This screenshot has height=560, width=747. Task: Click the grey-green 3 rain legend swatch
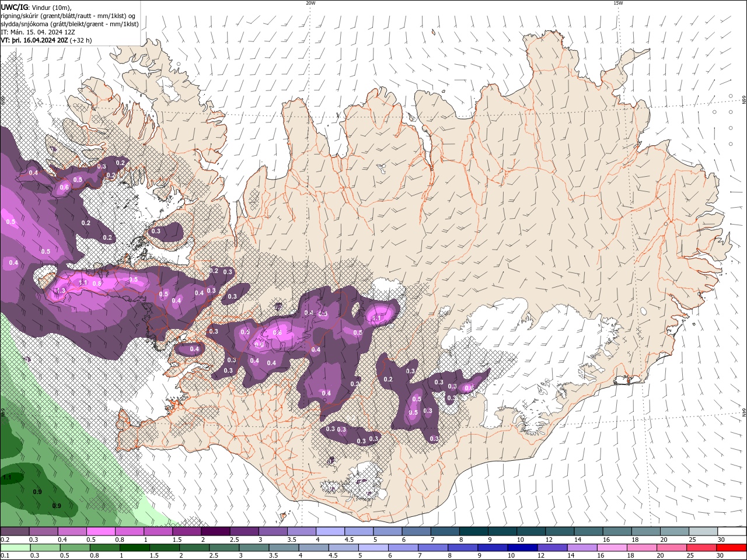(x=254, y=547)
